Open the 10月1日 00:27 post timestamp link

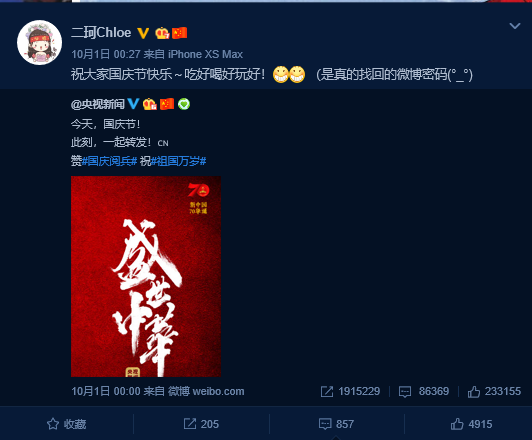[x=106, y=54]
